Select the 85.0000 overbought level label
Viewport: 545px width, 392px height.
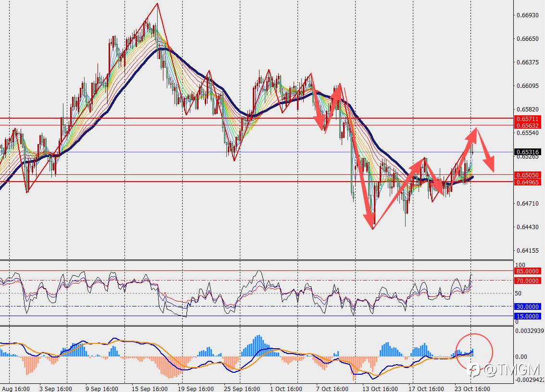tap(527, 271)
